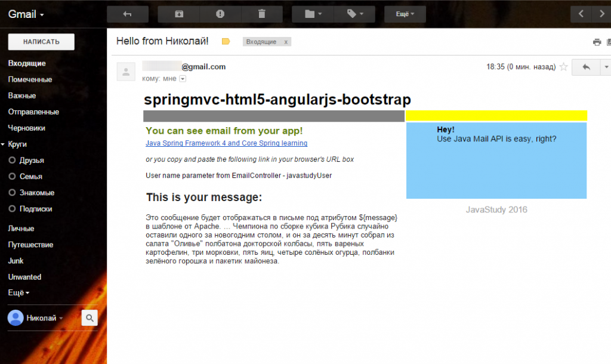This screenshot has width=611, height=364.
Task: Open the Junk folder
Action: (16, 261)
